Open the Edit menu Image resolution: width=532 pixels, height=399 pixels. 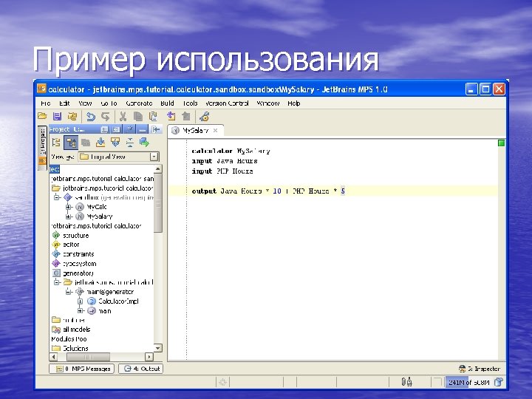click(64, 103)
